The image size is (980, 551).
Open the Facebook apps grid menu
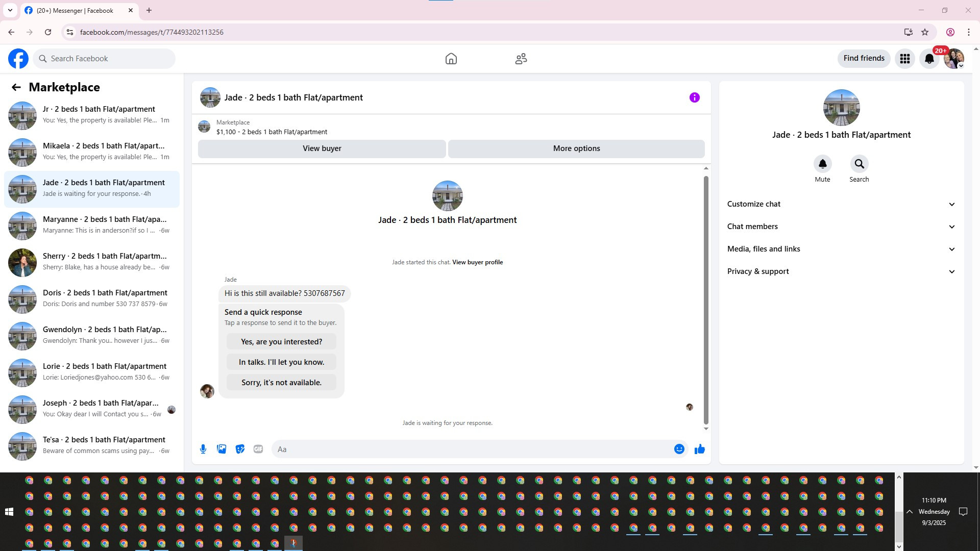pyautogui.click(x=905, y=59)
